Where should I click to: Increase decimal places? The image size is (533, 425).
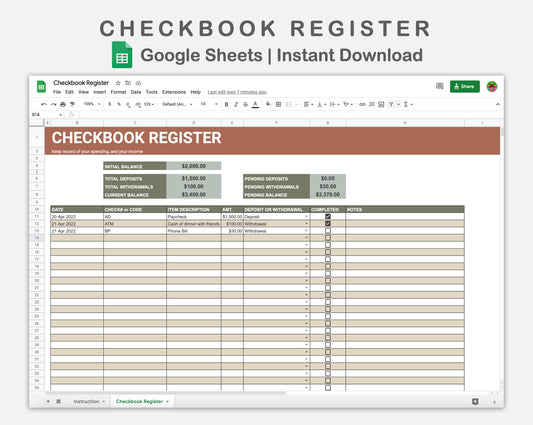138,104
